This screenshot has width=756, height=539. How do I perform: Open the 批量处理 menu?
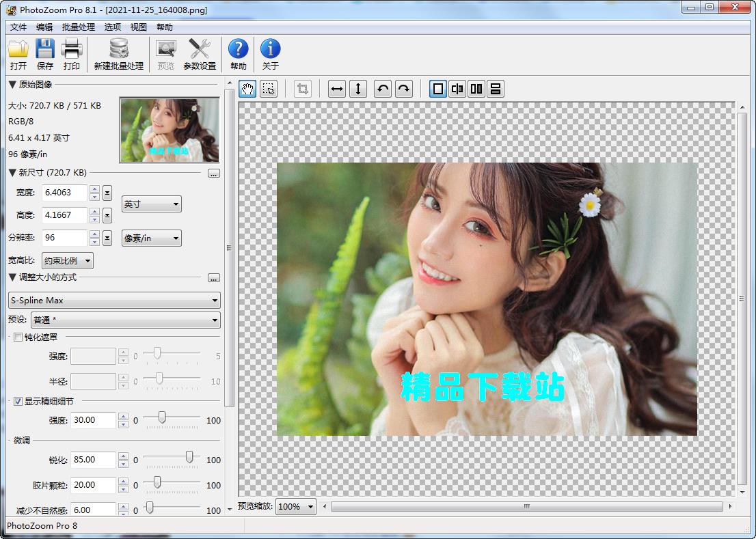click(79, 27)
